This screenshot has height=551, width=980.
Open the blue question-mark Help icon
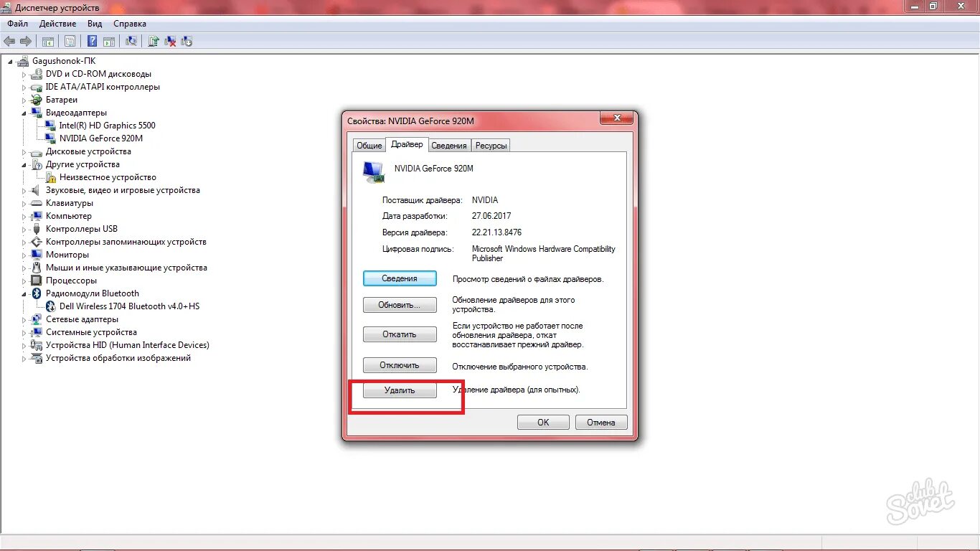click(x=92, y=41)
